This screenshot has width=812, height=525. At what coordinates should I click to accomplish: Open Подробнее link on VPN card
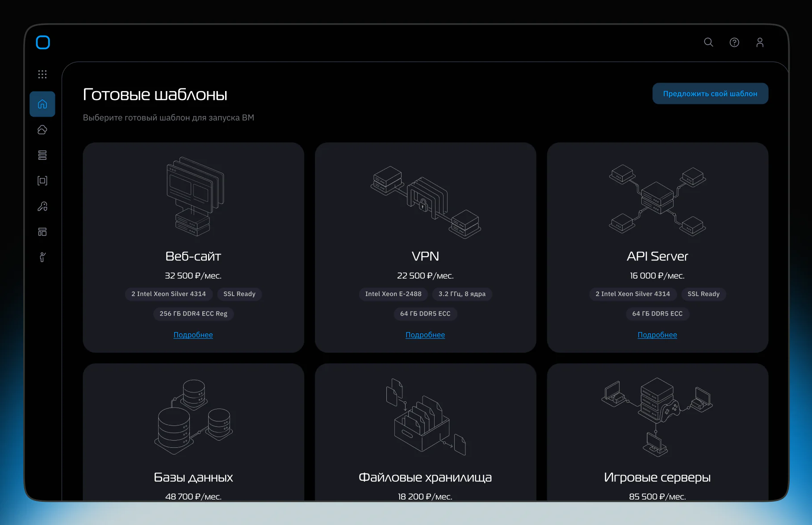click(x=425, y=335)
